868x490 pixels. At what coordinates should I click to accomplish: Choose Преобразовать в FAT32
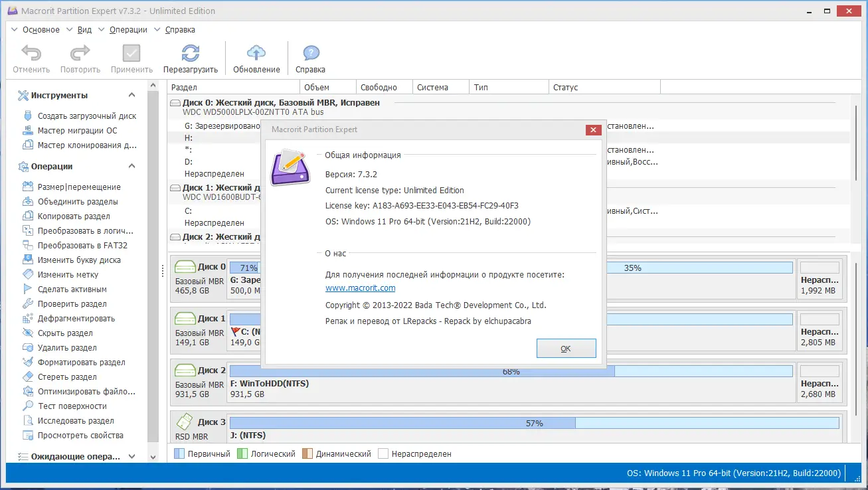click(x=75, y=245)
